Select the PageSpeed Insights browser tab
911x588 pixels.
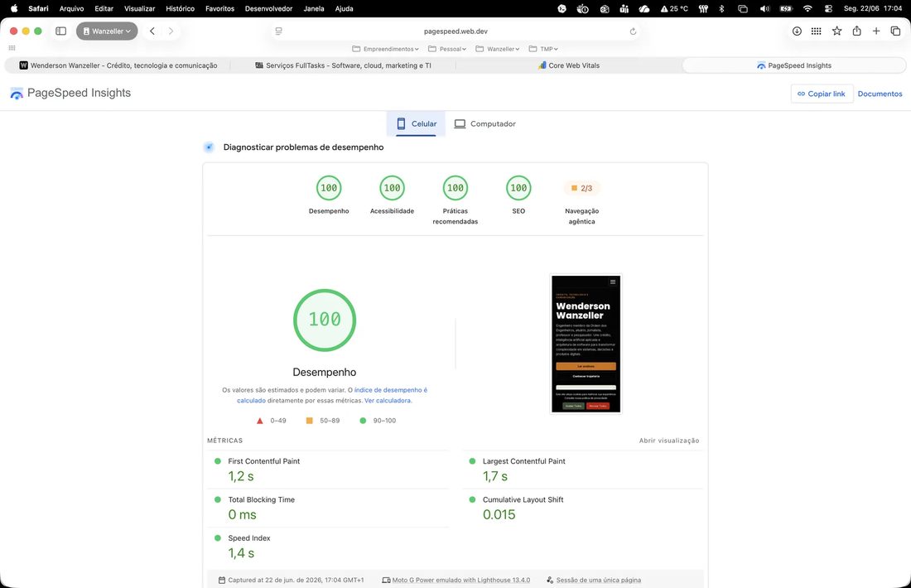tap(793, 65)
